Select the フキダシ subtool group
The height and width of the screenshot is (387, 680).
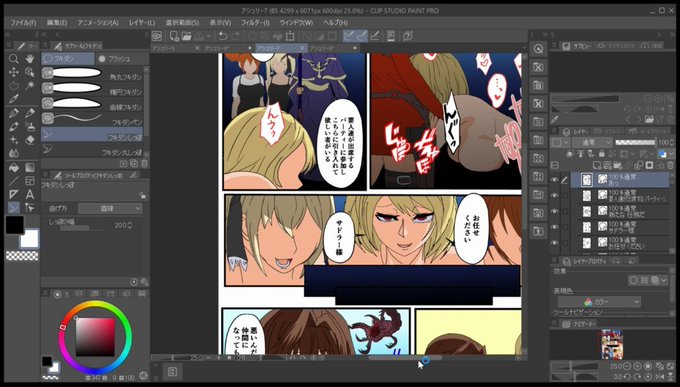68,59
